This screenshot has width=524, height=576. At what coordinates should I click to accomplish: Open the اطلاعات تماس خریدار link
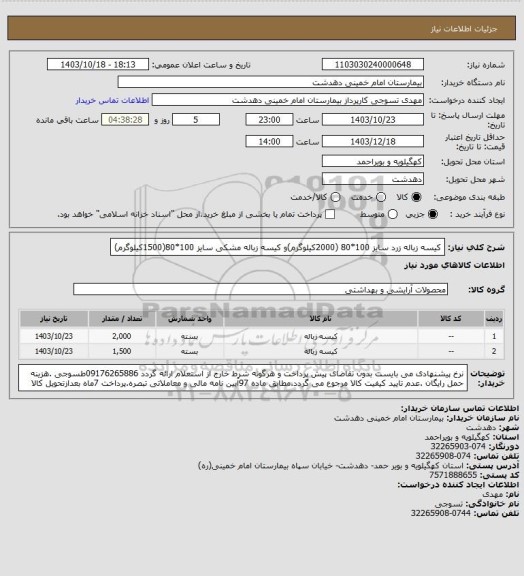[112, 100]
